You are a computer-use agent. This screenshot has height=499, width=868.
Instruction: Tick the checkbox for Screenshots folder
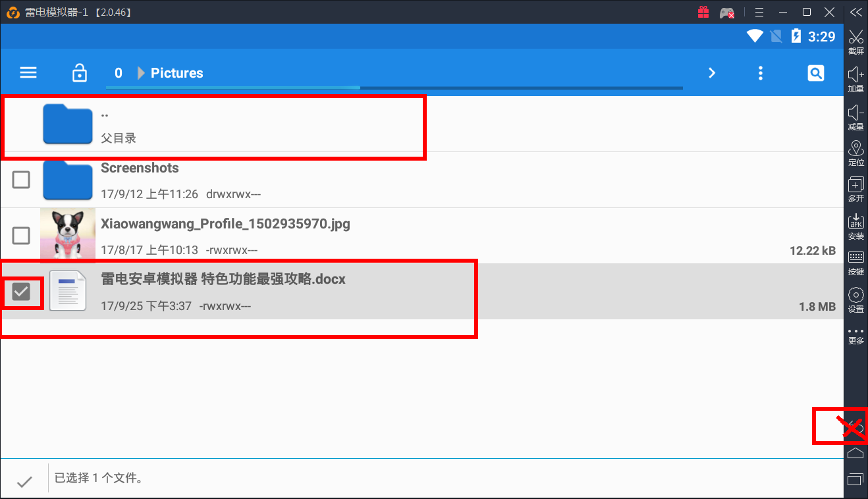tap(22, 179)
